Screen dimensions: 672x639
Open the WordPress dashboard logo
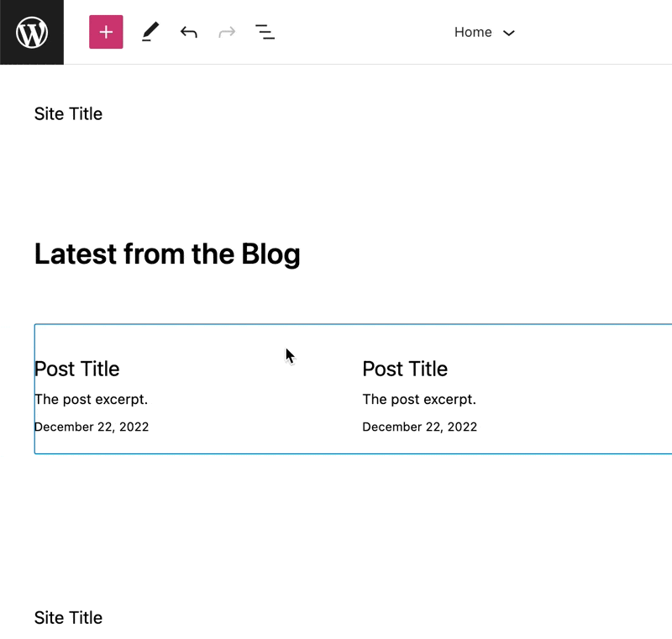coord(32,32)
